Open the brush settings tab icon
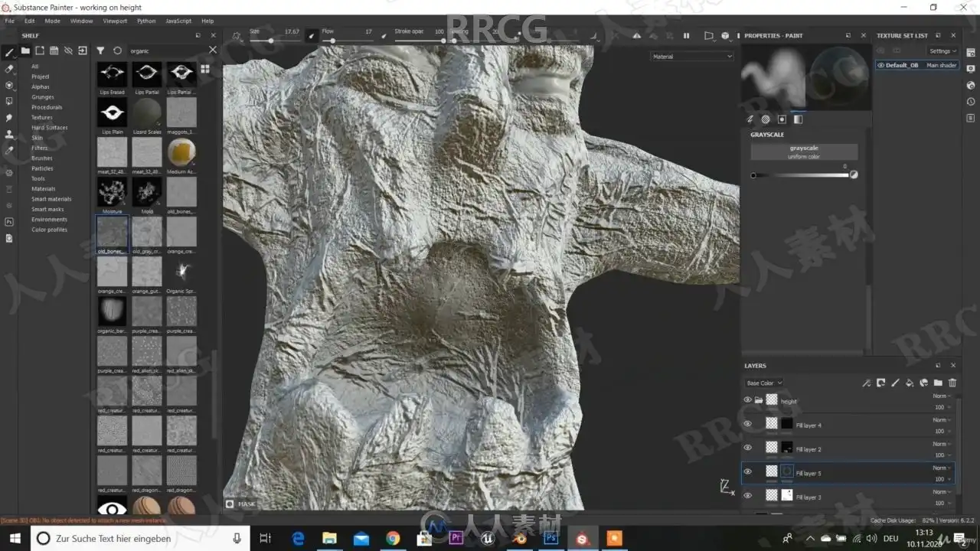This screenshot has height=551, width=980. (750, 119)
